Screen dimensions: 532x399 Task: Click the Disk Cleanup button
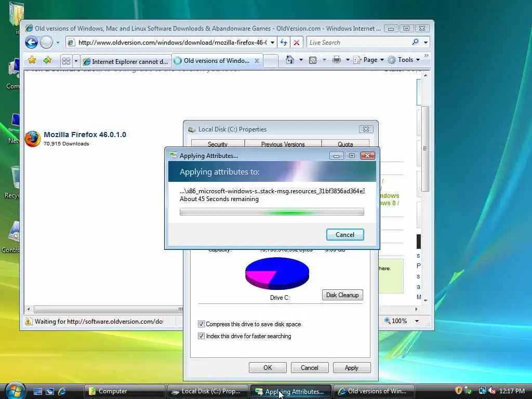(x=342, y=295)
